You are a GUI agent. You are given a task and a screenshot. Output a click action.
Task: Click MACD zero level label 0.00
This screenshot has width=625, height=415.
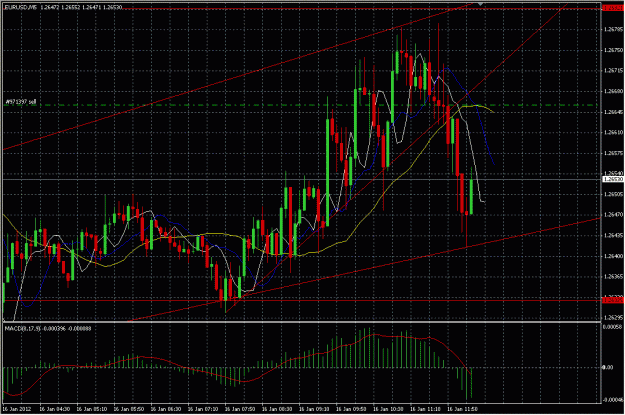tap(608, 367)
